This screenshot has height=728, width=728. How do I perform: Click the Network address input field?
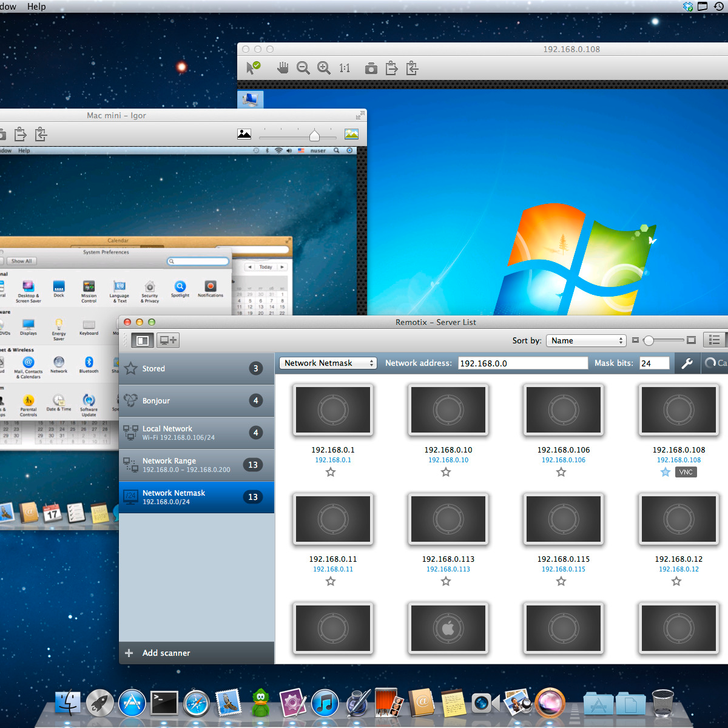[x=523, y=363]
